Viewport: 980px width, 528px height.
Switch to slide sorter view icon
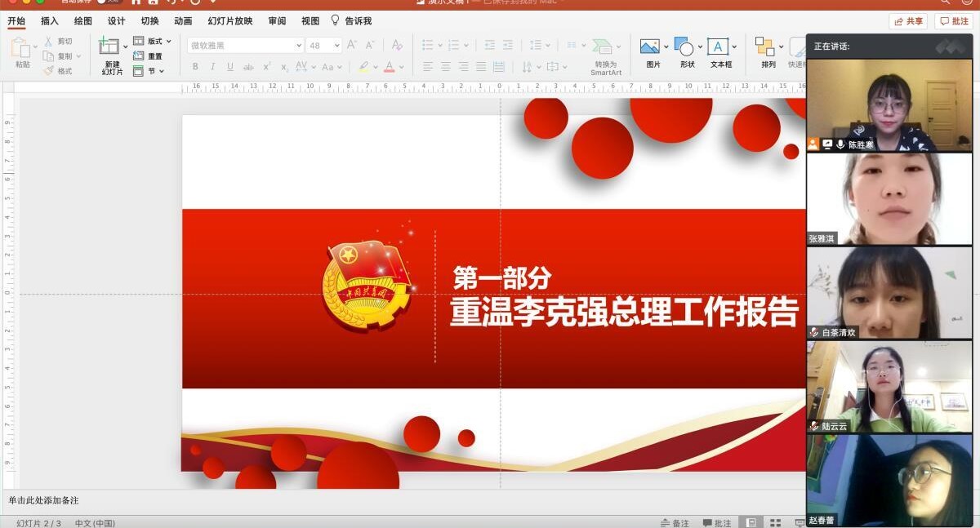tap(776, 522)
